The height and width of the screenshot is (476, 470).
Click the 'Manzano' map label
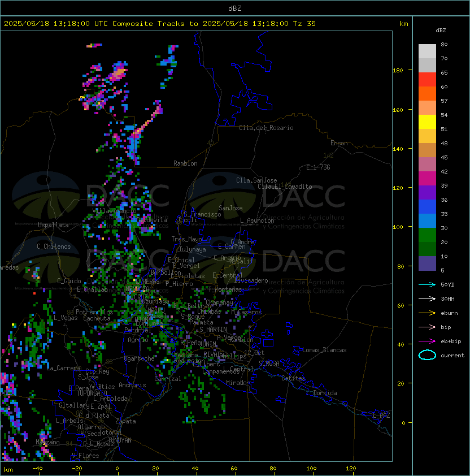click(x=47, y=442)
